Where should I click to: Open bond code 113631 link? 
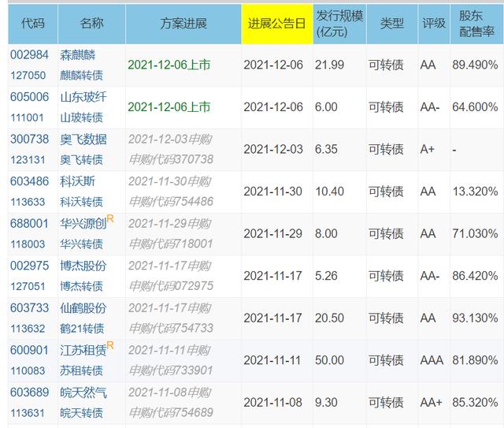(x=28, y=412)
